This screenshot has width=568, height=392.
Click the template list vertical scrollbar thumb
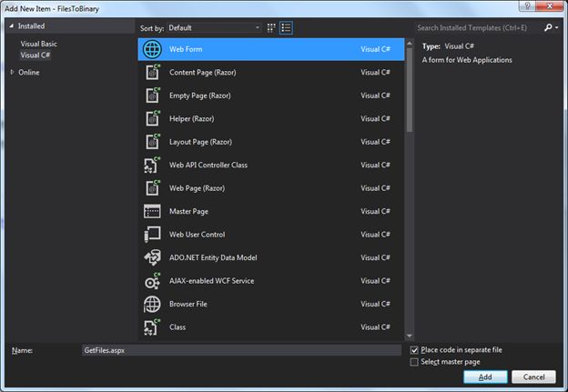410,90
